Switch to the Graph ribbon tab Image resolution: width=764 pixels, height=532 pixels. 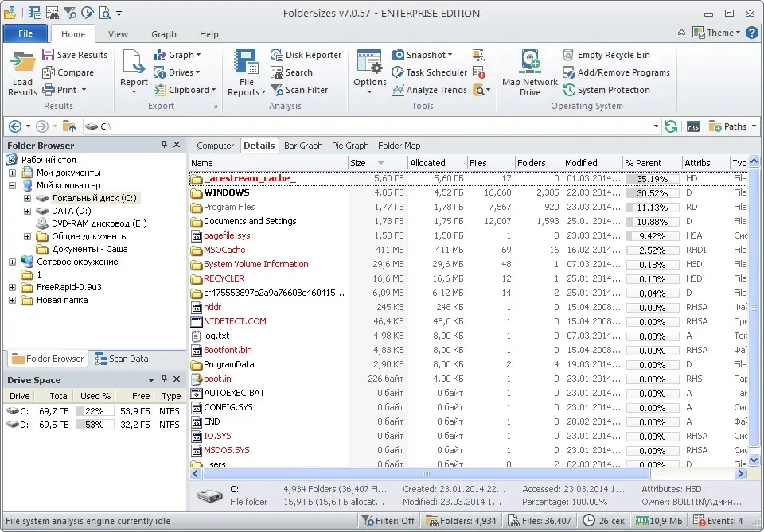[164, 34]
